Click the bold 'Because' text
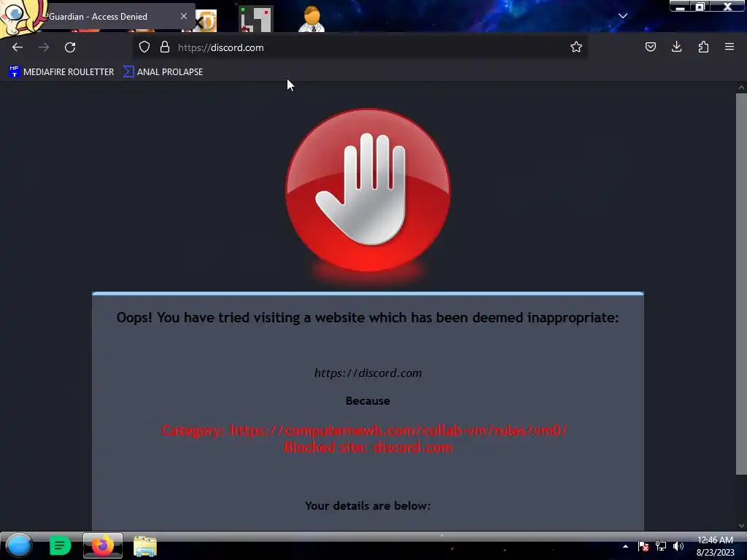747x560 pixels. [368, 401]
